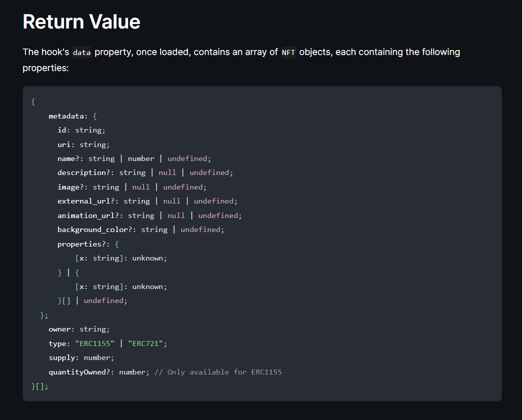Click the word 'properties:' ending the paragraph
The height and width of the screenshot is (420, 522).
click(46, 68)
